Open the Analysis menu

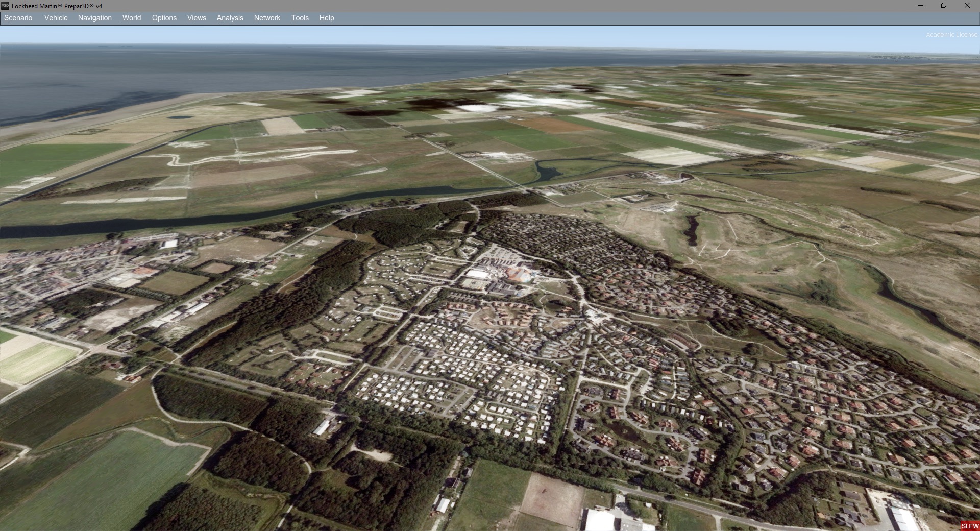(230, 18)
